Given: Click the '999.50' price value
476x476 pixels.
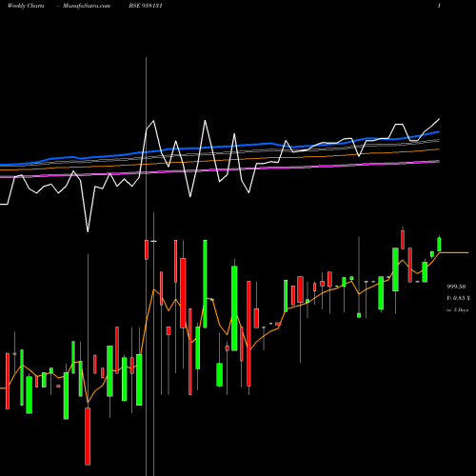Looking at the screenshot, I should tap(456, 287).
